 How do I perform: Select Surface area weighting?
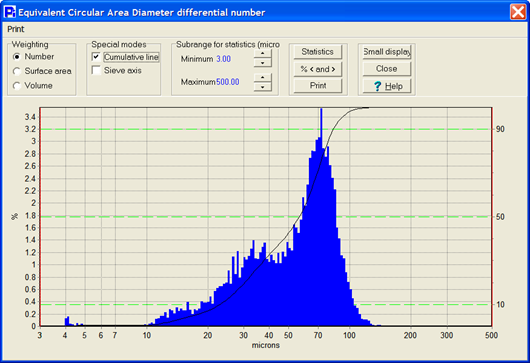tap(17, 71)
